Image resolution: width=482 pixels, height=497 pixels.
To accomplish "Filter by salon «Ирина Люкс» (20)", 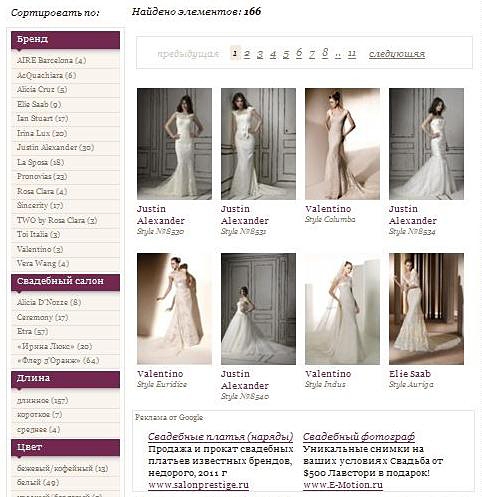I will (54, 346).
